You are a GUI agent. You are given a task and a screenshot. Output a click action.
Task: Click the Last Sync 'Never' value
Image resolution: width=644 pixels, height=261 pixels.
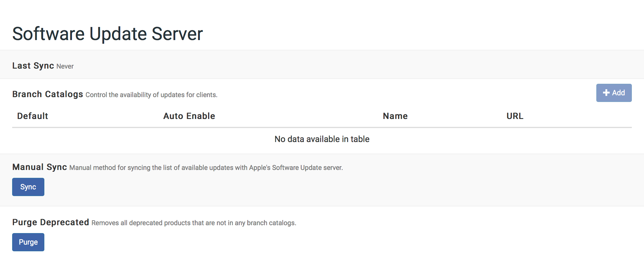[x=65, y=66]
